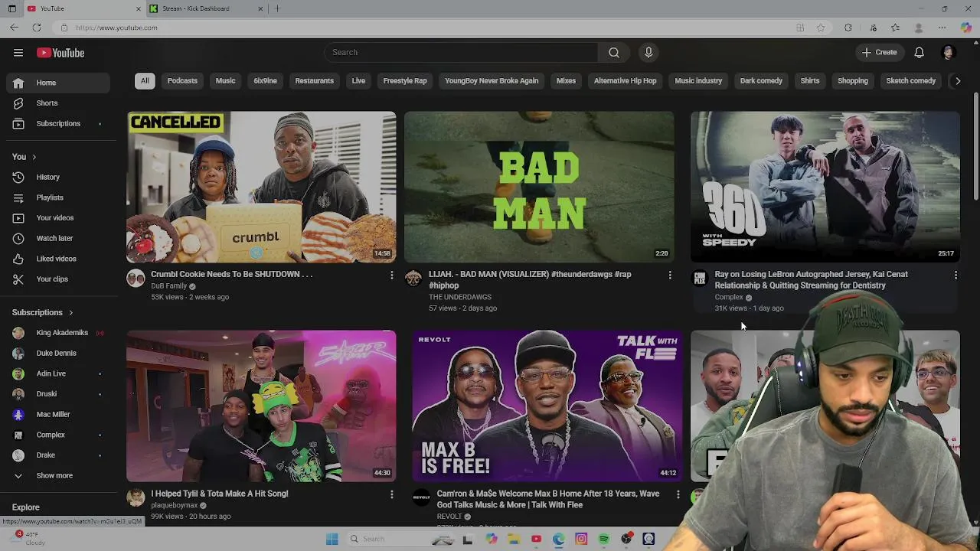Add this page to favorites star
Viewport: 980px width, 551px height.
pyautogui.click(x=821, y=28)
